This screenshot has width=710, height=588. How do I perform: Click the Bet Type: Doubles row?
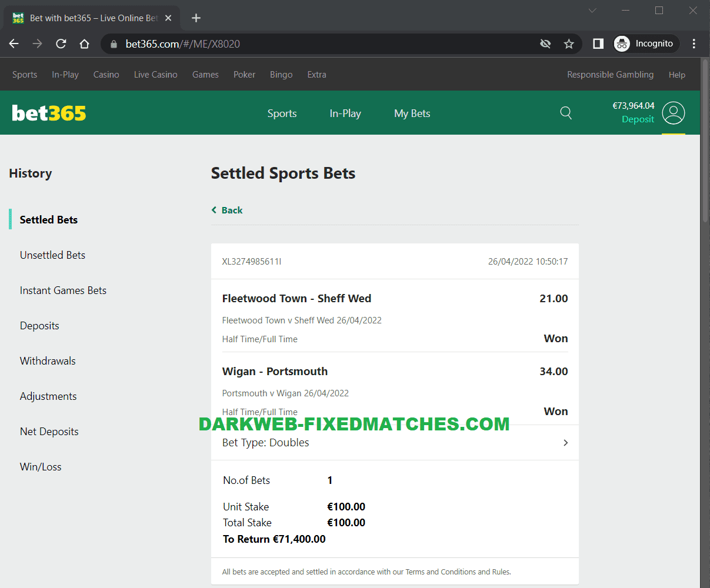coord(395,443)
